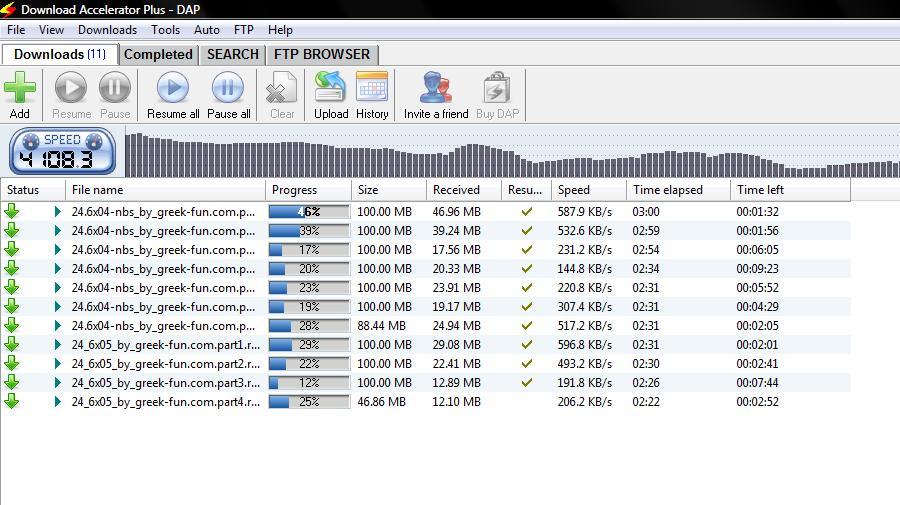
Task: Click status arrow of part1 download row
Action: 11,344
